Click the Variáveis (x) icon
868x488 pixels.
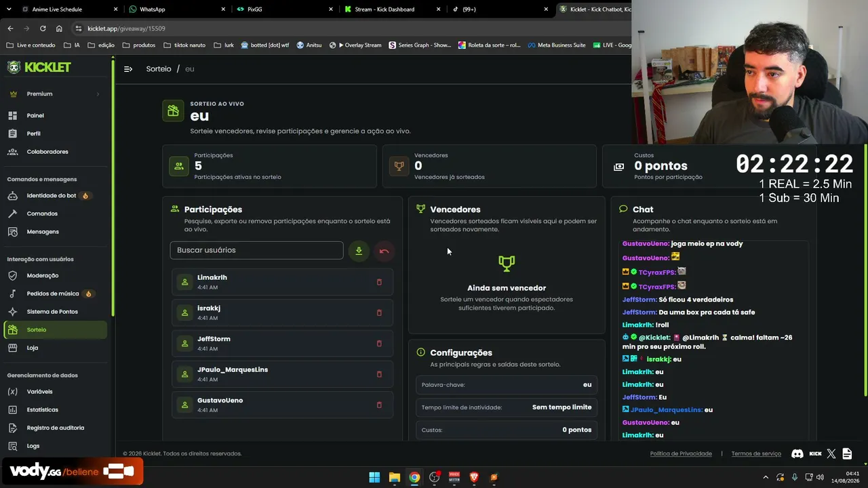point(12,392)
